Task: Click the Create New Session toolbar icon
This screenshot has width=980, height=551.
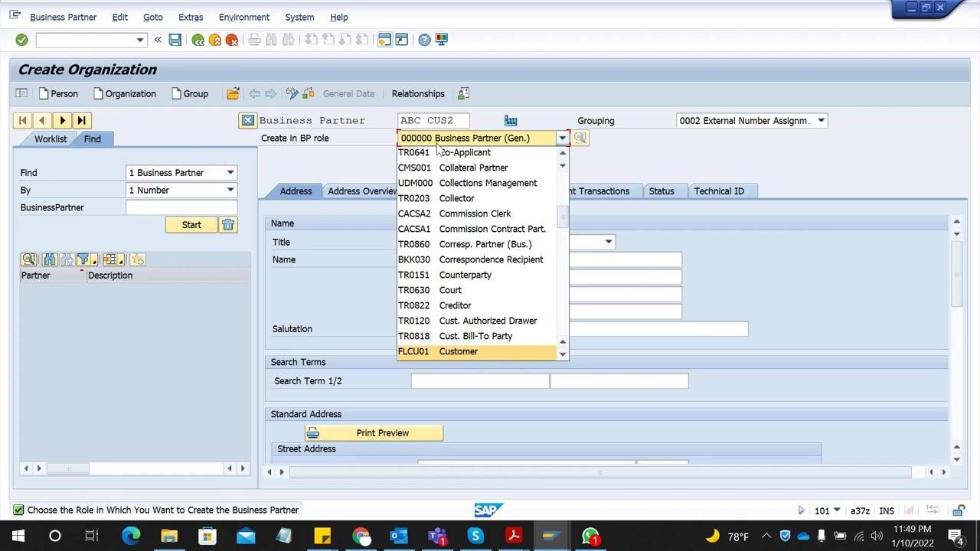Action: click(x=384, y=40)
